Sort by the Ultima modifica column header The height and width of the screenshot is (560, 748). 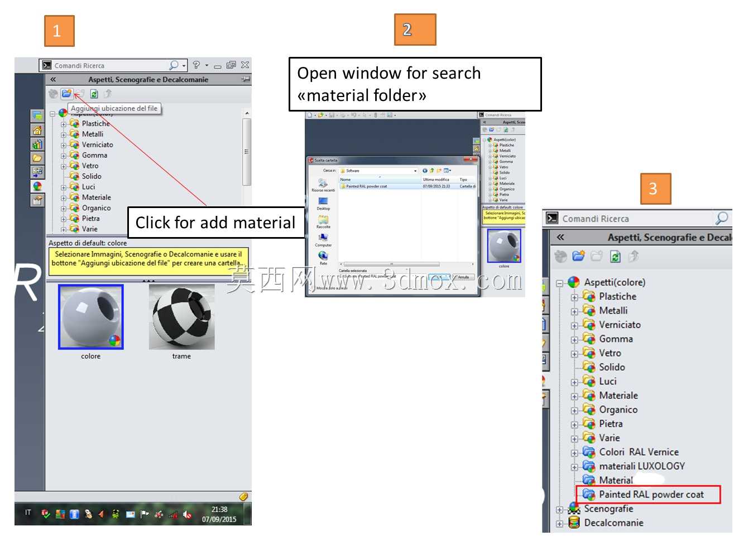coord(439,180)
